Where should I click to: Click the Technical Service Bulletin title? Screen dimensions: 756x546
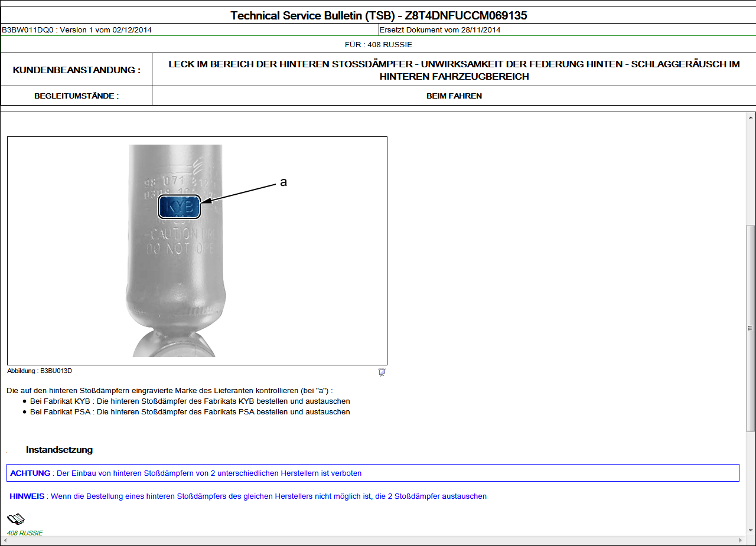[378, 16]
